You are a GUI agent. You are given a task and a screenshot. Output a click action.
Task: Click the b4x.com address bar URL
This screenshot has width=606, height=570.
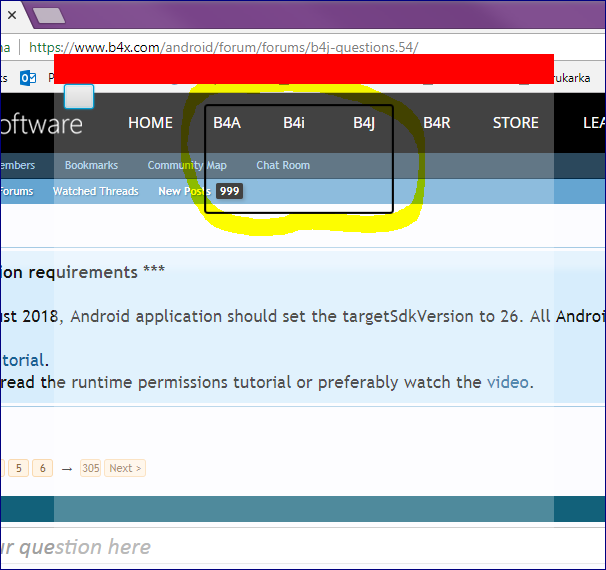click(223, 48)
